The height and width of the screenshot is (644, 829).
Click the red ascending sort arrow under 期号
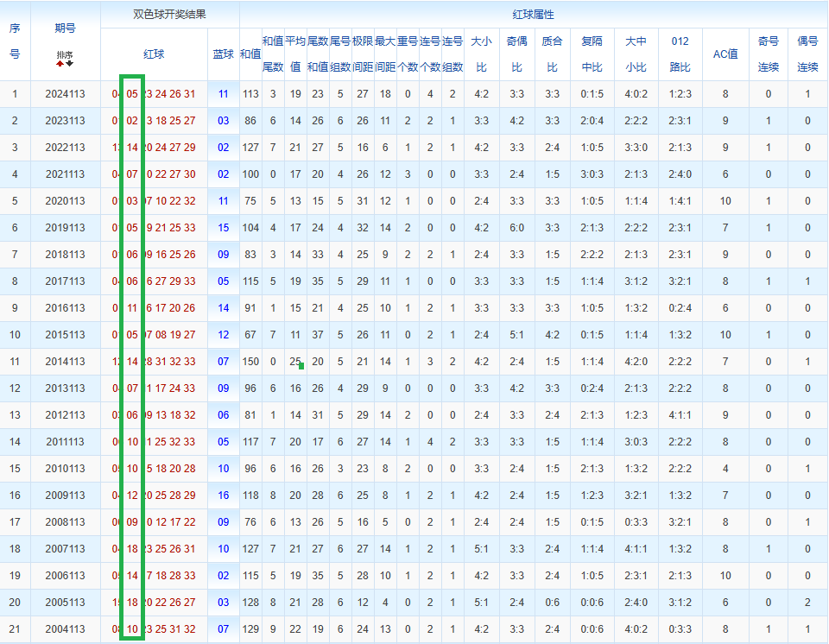60,63
